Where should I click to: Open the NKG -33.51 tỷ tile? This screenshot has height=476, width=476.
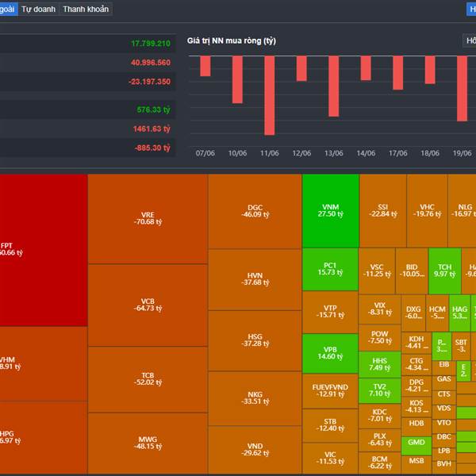coord(255,398)
